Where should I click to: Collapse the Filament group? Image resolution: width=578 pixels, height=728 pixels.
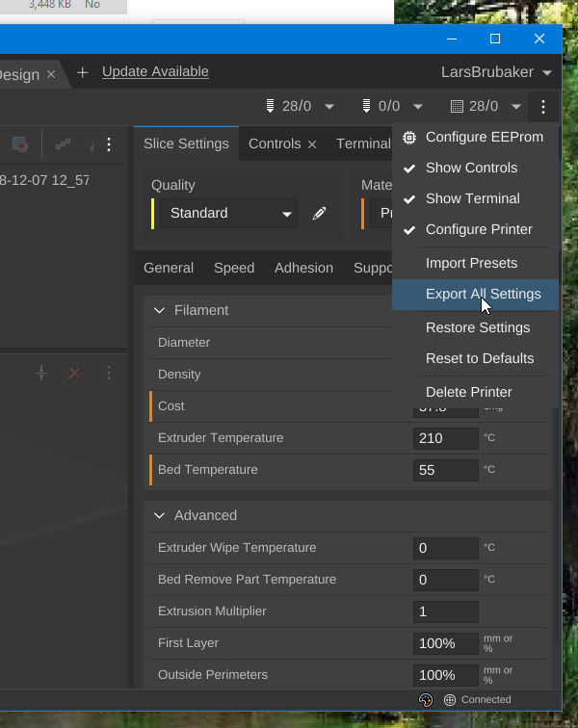[x=159, y=310]
